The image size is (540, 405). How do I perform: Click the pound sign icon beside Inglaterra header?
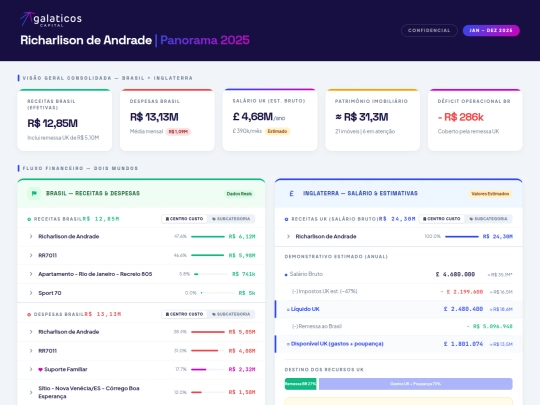point(291,194)
